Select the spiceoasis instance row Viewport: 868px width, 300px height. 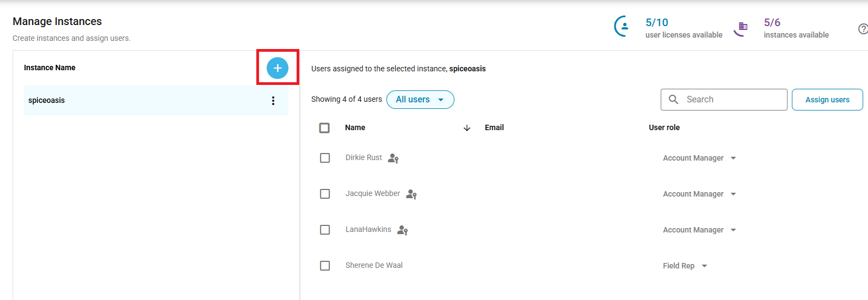point(141,101)
